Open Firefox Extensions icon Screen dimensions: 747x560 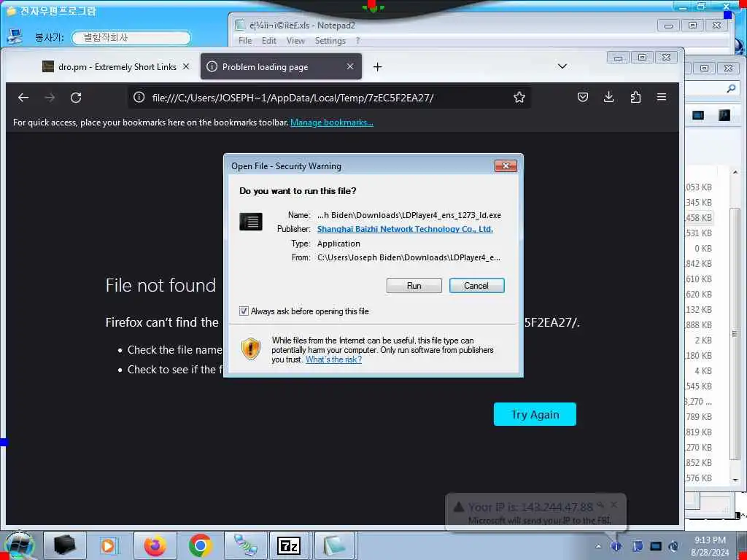pyautogui.click(x=635, y=97)
